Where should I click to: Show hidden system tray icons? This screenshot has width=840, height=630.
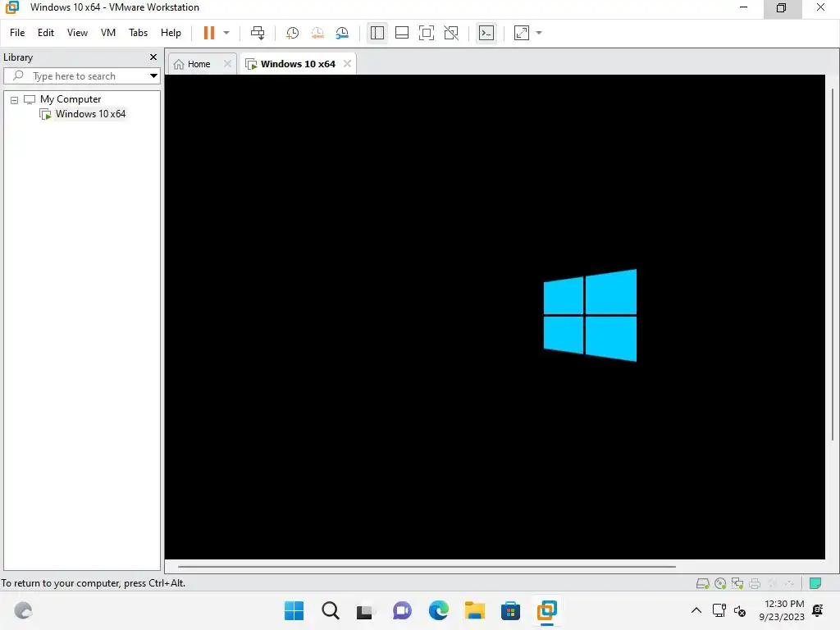pos(696,610)
